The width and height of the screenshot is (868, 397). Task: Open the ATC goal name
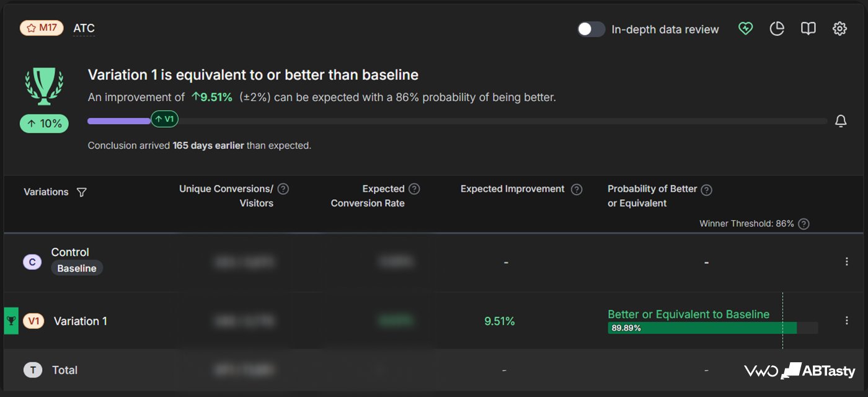click(x=84, y=29)
